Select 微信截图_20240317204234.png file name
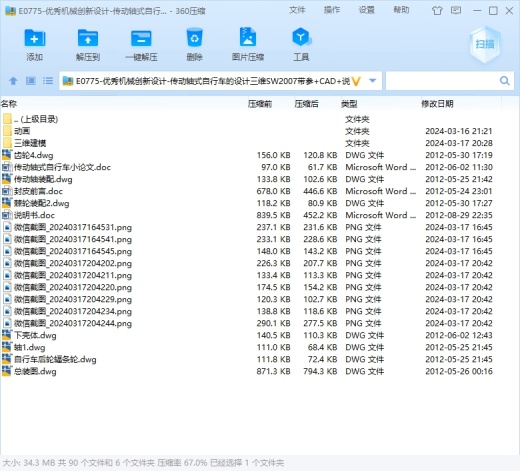 pyautogui.click(x=73, y=311)
